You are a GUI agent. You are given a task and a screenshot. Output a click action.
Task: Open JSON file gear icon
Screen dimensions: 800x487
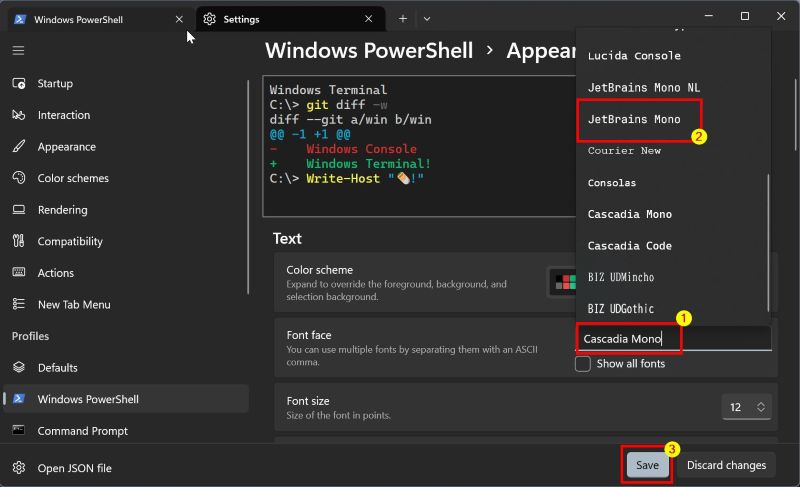18,468
